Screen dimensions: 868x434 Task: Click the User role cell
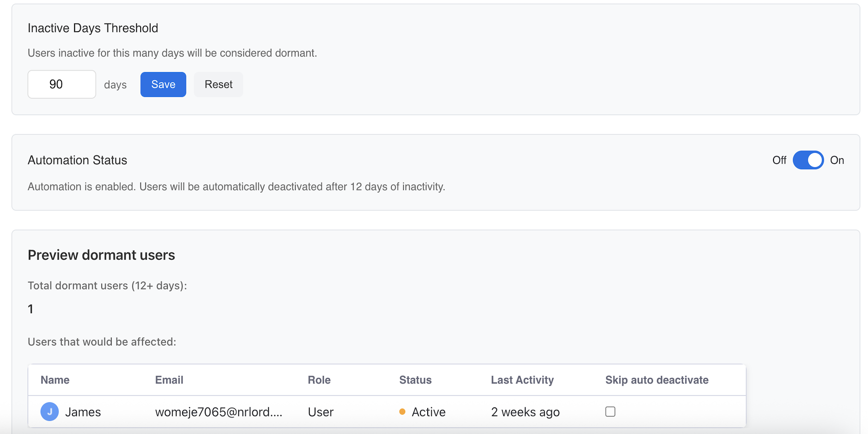(321, 412)
